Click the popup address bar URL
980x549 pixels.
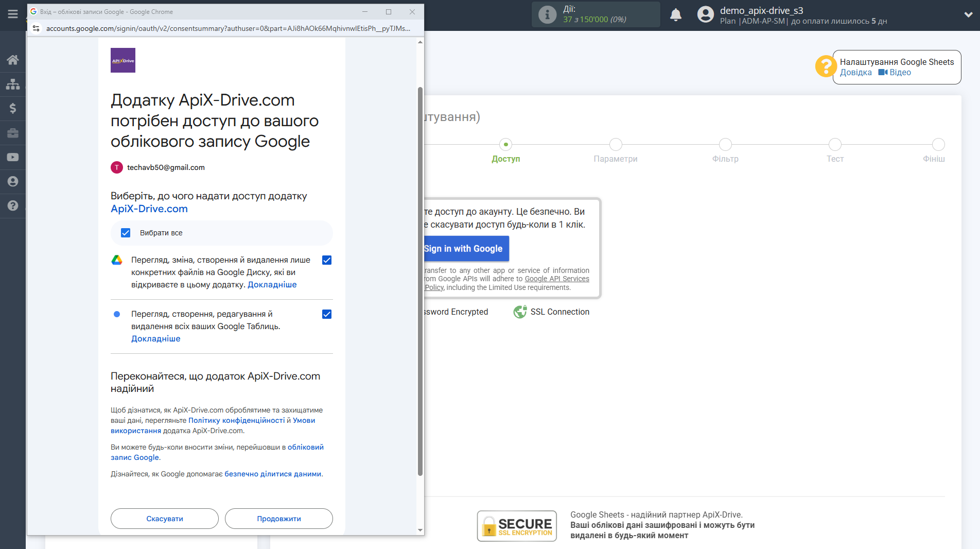tap(228, 28)
